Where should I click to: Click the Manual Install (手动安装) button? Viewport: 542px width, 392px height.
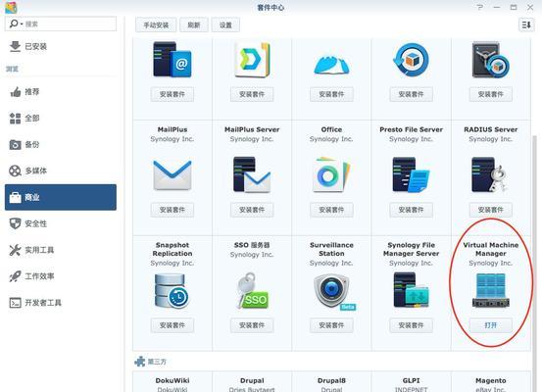(x=156, y=24)
